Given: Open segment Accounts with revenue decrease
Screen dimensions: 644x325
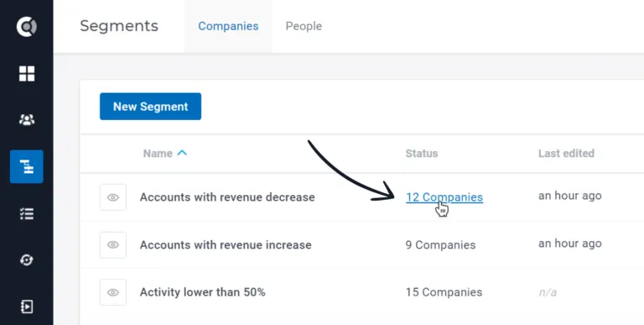Looking at the screenshot, I should (227, 197).
